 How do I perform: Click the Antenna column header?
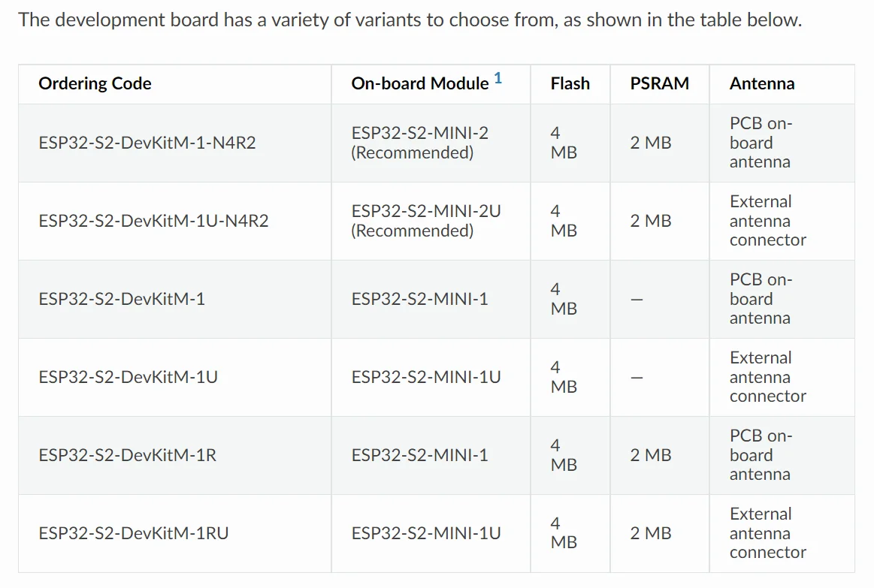click(761, 83)
